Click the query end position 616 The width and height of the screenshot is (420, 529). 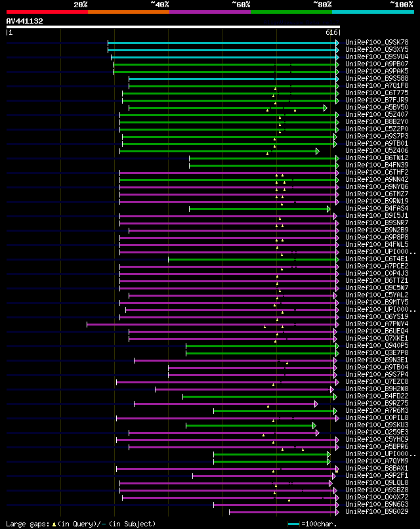pyautogui.click(x=331, y=32)
